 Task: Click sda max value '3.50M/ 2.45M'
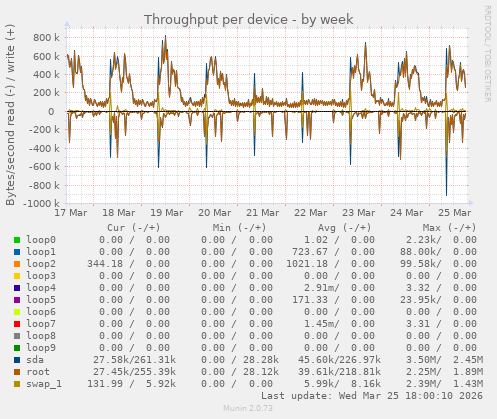click(x=444, y=360)
